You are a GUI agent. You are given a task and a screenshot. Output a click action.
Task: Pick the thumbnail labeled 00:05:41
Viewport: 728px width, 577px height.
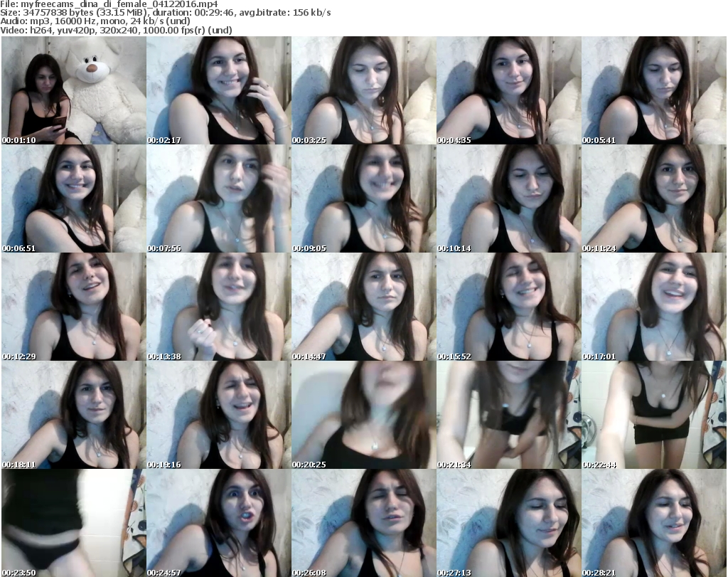(654, 90)
